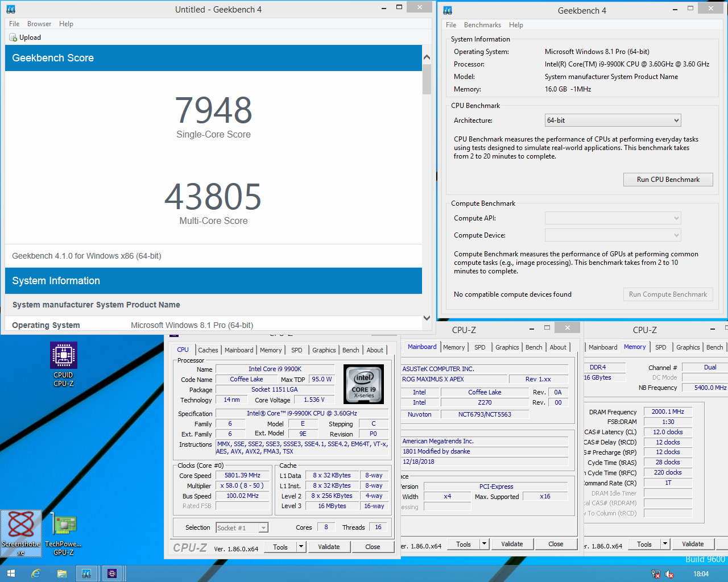Select the Screenshot.exe desktop icon

coord(21,533)
